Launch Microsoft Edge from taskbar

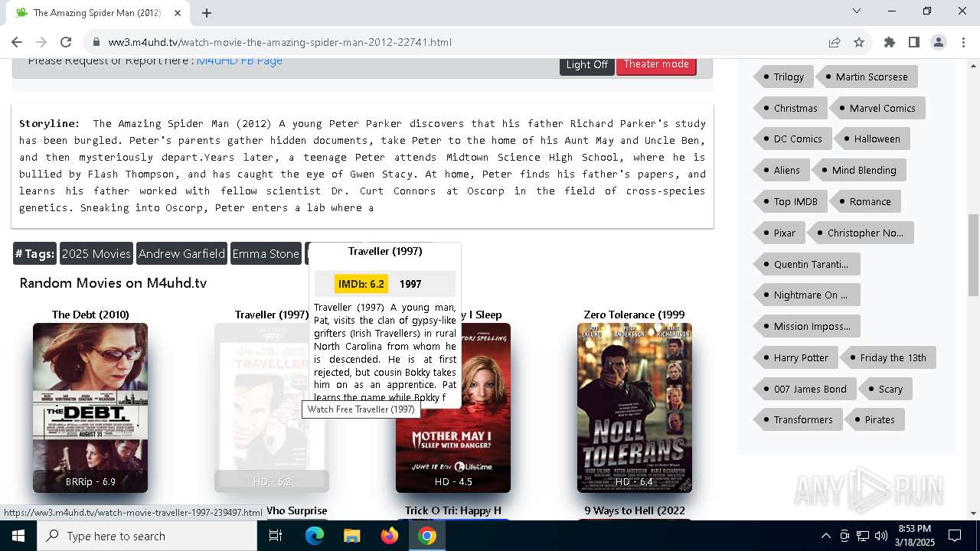315,536
